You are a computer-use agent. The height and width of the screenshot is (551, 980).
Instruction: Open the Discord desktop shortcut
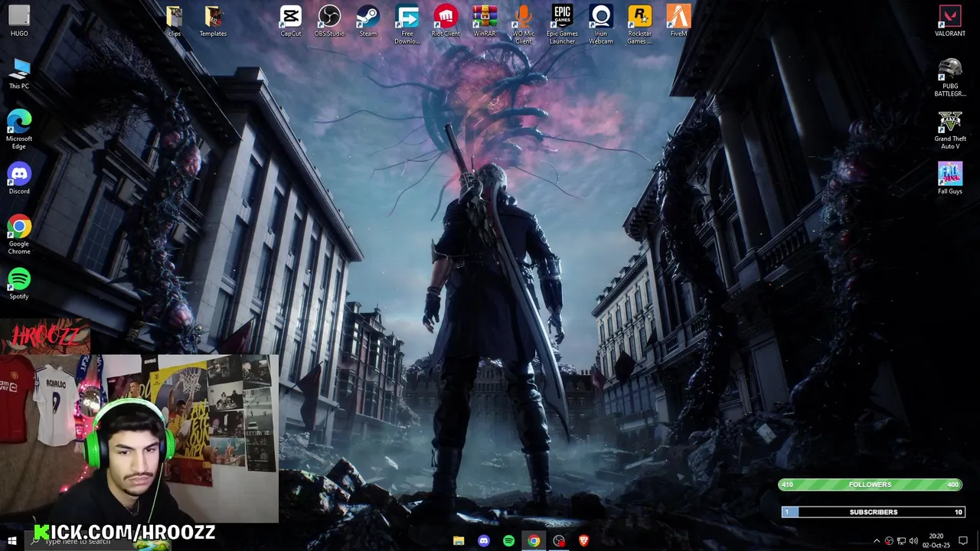[19, 178]
